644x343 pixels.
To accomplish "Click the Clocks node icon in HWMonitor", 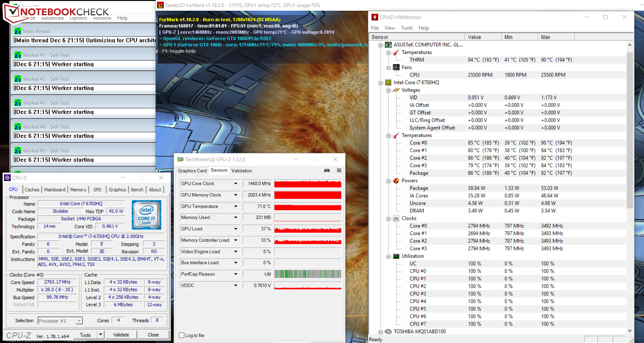I will pyautogui.click(x=396, y=218).
